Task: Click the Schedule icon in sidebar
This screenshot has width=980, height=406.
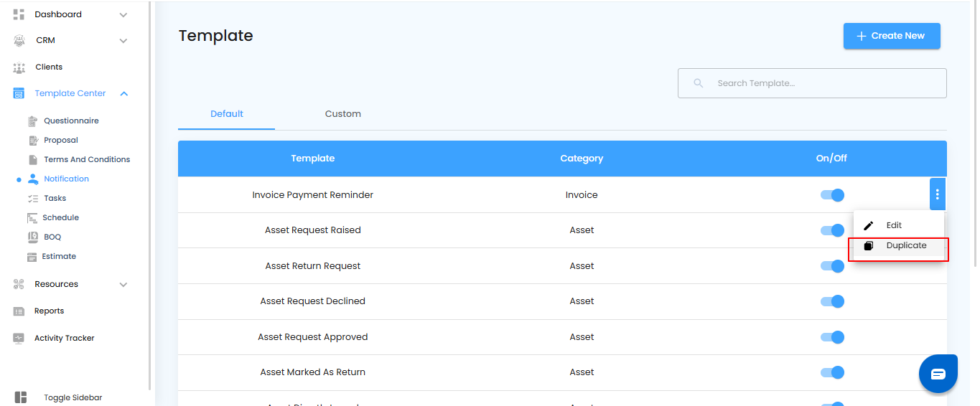Action: coord(32,217)
